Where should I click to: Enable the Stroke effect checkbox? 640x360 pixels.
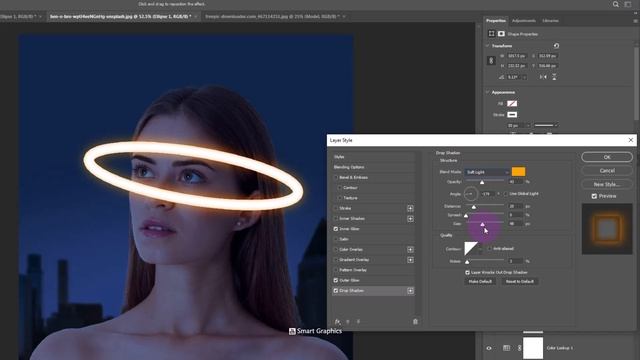(x=336, y=208)
